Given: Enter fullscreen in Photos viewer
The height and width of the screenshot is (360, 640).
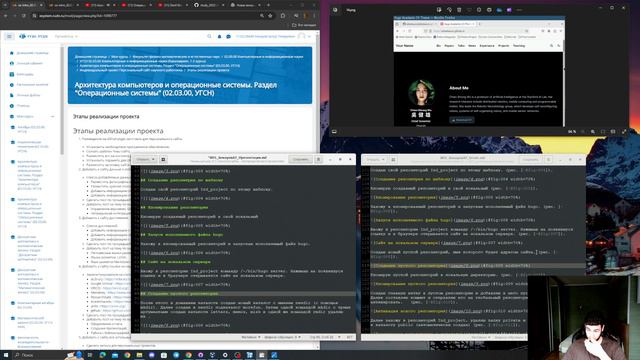Looking at the screenshot, I should tap(624, 131).
